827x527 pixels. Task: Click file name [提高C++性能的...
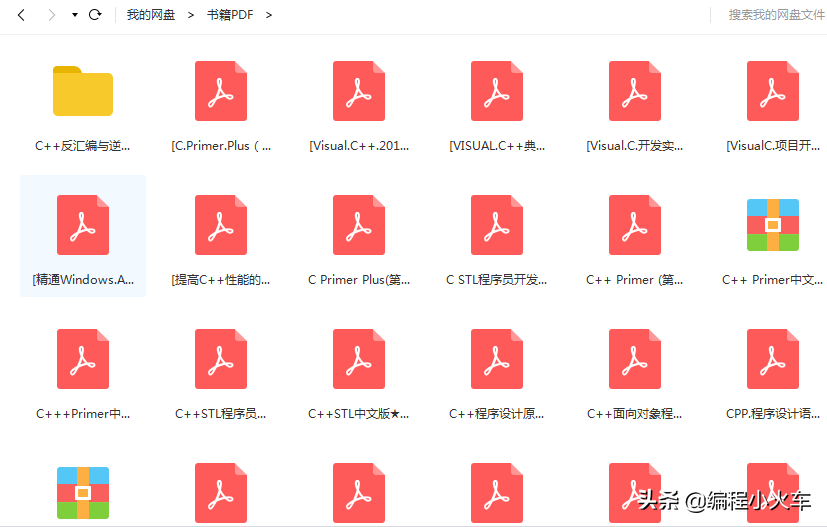pos(220,280)
